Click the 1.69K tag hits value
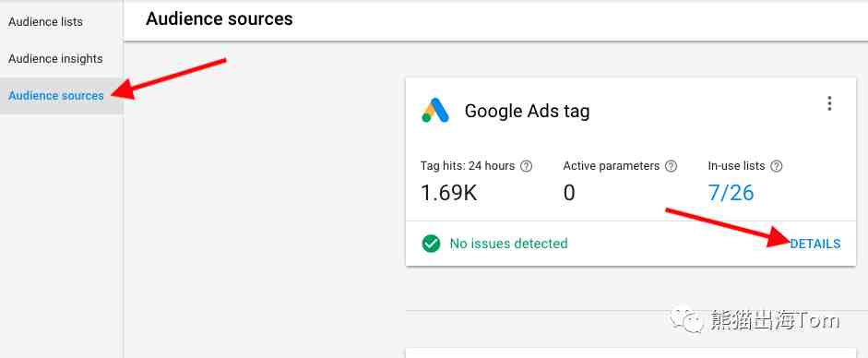Viewport: 868px width, 358px height. coord(449,193)
